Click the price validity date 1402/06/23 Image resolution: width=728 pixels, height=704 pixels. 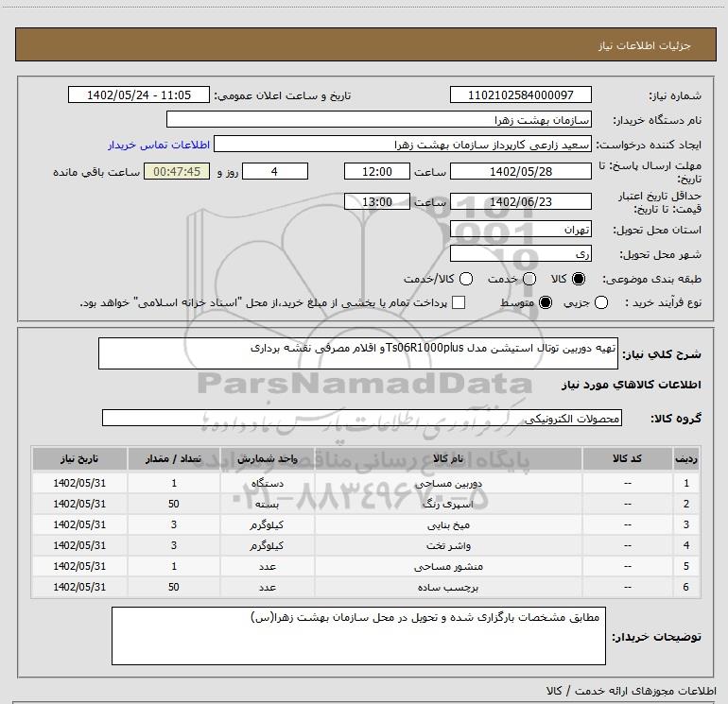point(520,201)
